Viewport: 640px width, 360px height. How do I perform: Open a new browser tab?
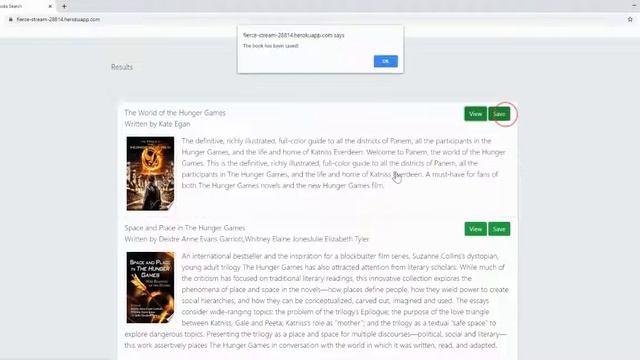click(64, 6)
